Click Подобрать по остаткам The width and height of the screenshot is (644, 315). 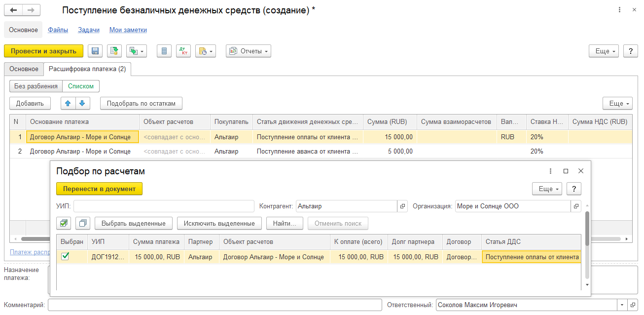[141, 103]
